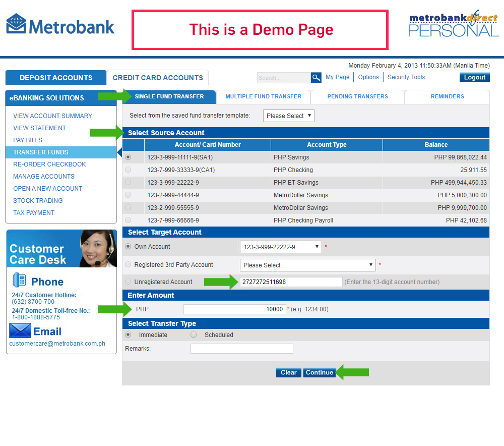Select Transfer Funds in sidebar
The image size is (504, 446).
(x=61, y=152)
